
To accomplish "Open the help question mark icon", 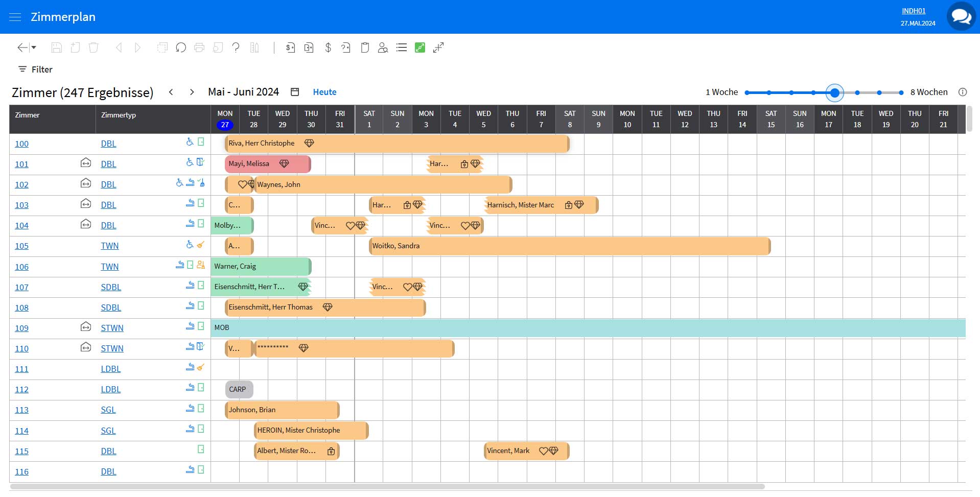I will [x=236, y=48].
